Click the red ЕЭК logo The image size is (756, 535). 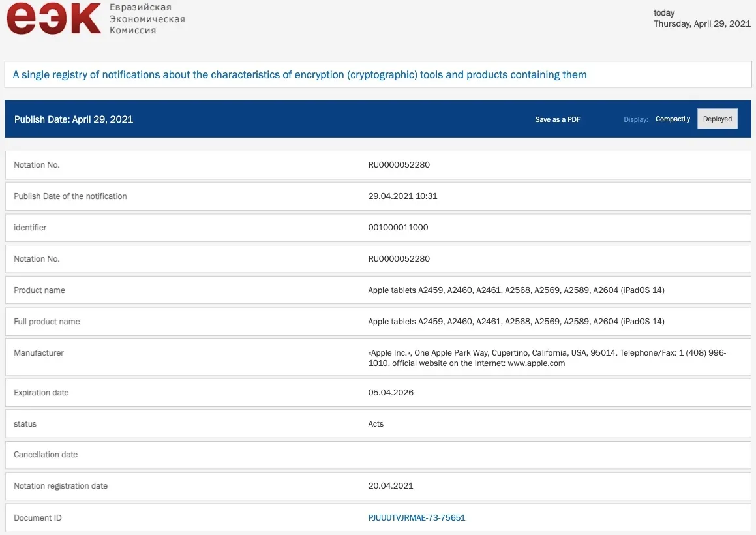click(x=53, y=18)
